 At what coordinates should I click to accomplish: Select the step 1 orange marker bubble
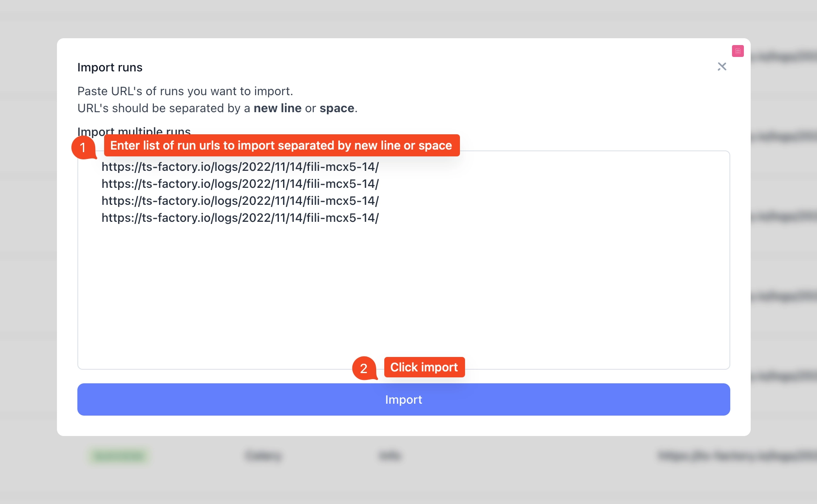[x=84, y=148]
